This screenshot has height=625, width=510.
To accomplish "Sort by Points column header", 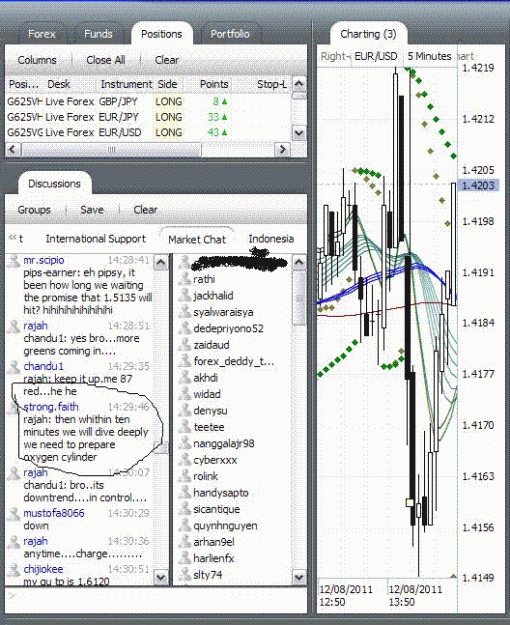I will [214, 84].
